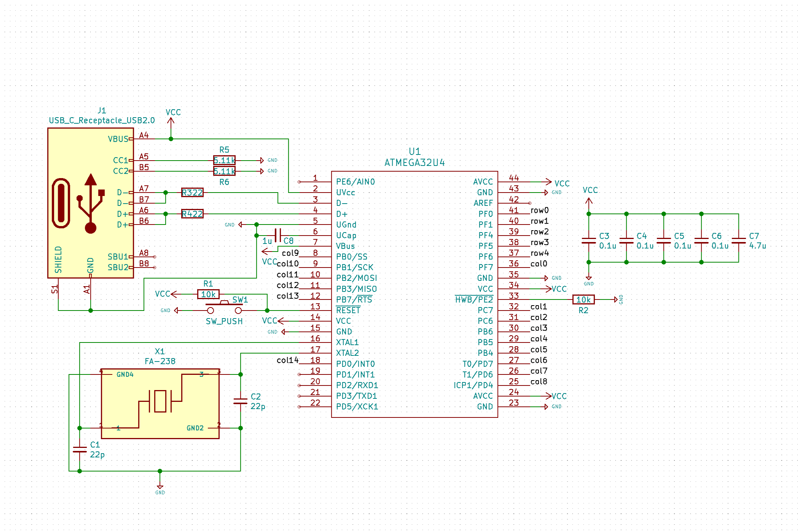This screenshot has width=798, height=532.
Task: Select capacitor C3 0.1u symbol
Action: click(x=589, y=241)
